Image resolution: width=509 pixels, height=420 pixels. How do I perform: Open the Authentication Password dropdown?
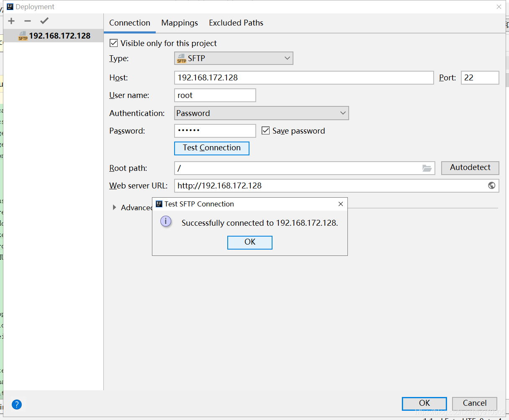pos(261,113)
